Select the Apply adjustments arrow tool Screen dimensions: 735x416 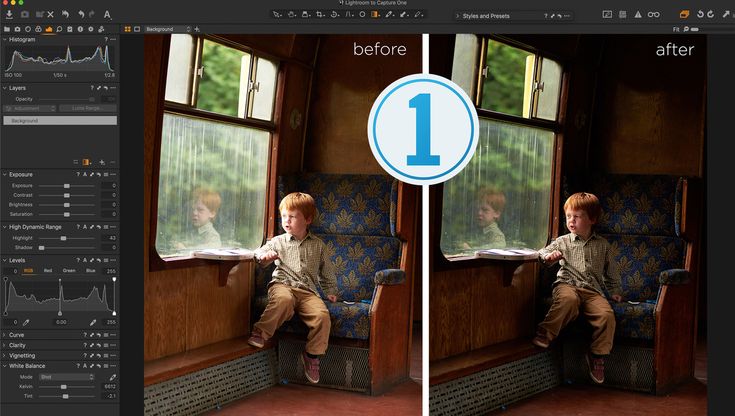404,15
